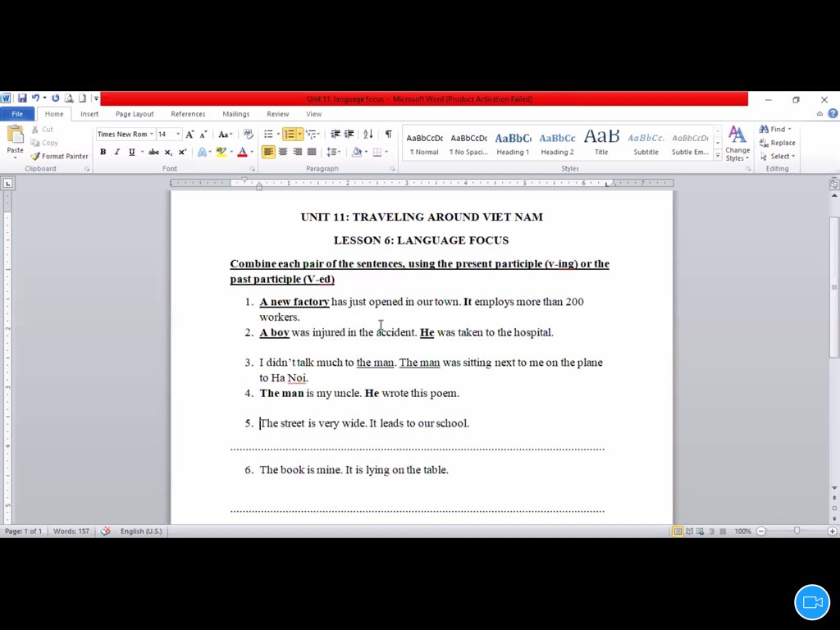The width and height of the screenshot is (840, 630).
Task: Expand the Styles gallery More arrow
Action: [x=718, y=156]
